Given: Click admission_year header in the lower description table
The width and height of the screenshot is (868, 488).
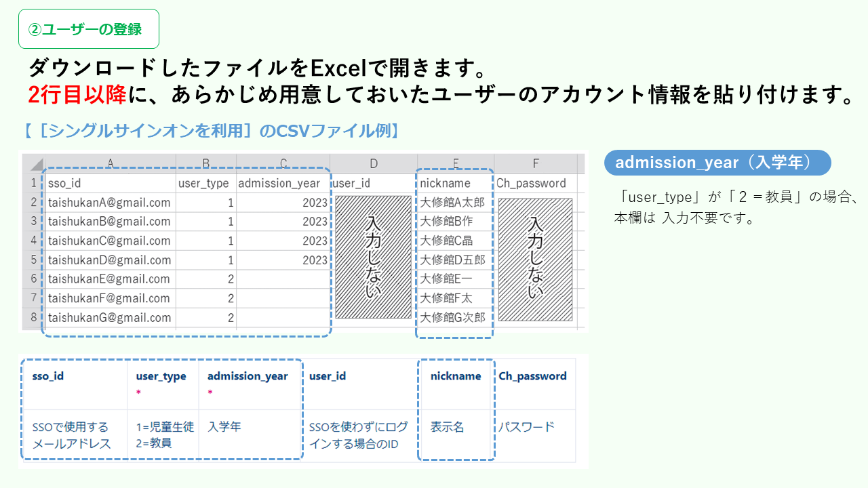Looking at the screenshot, I should (248, 376).
